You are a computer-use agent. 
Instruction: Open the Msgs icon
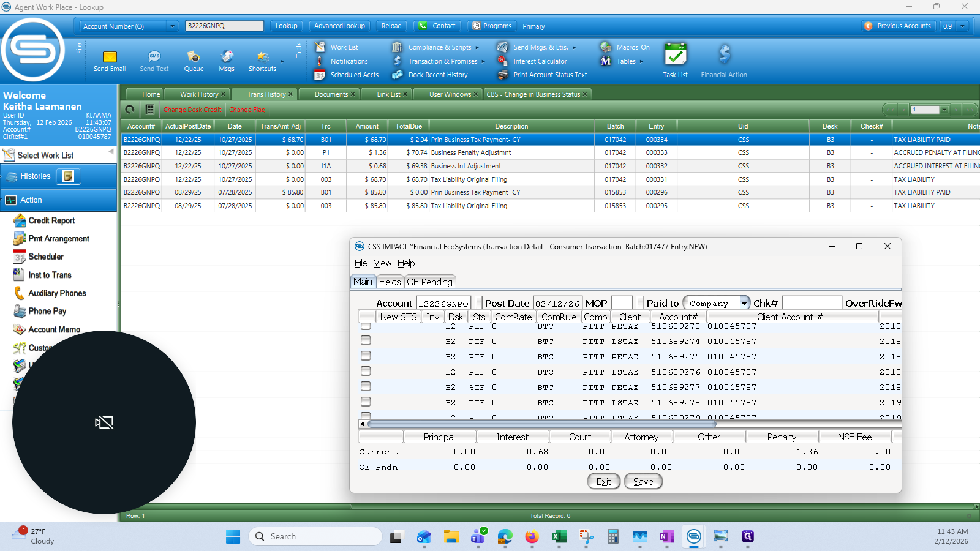227,56
